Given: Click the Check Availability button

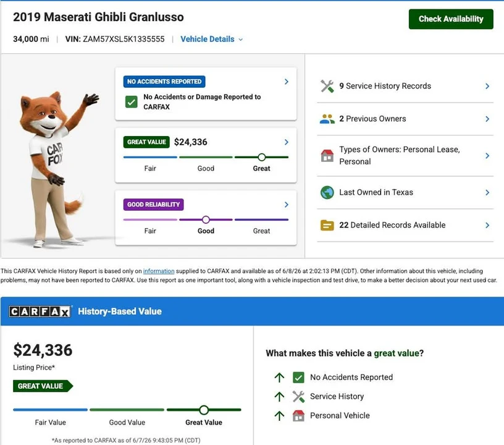Looking at the screenshot, I should (451, 19).
